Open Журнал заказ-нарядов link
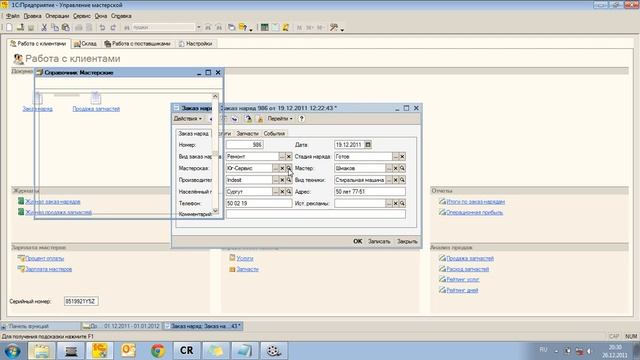Screen dimensions: 640x360 tap(53, 202)
